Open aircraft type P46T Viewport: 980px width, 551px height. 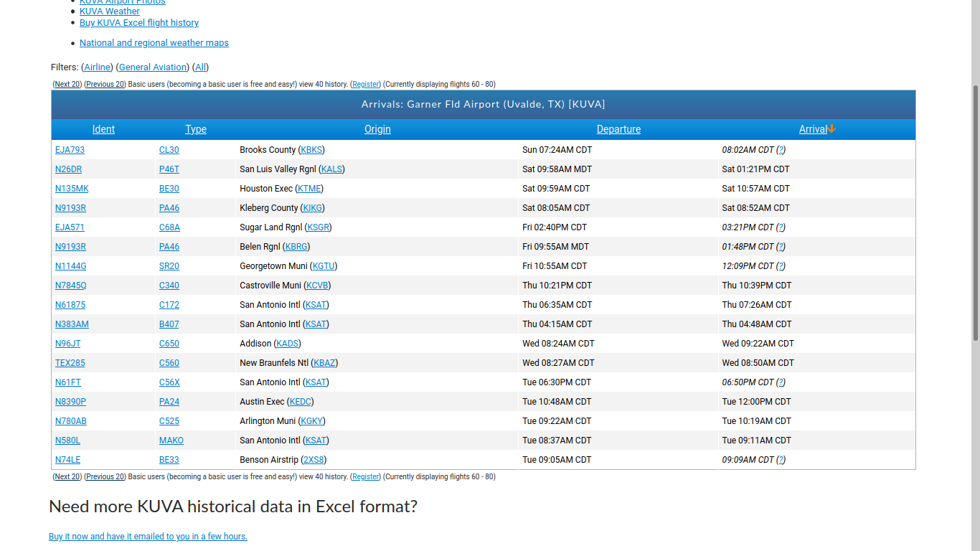point(169,169)
